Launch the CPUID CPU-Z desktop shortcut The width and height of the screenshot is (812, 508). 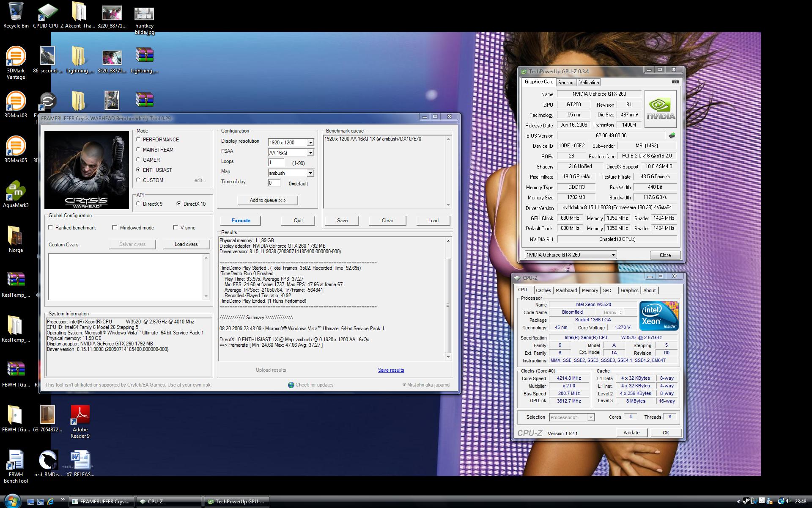point(48,15)
